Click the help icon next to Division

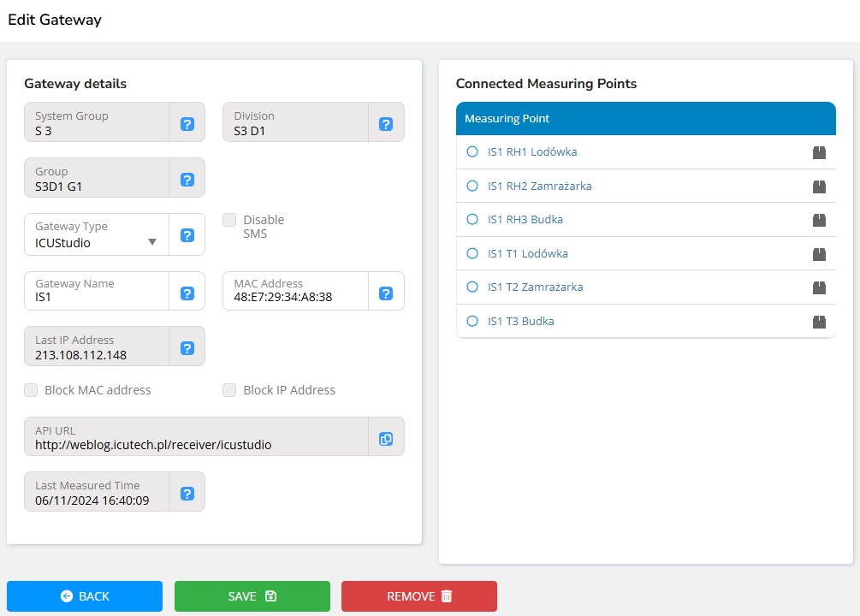[x=386, y=124]
